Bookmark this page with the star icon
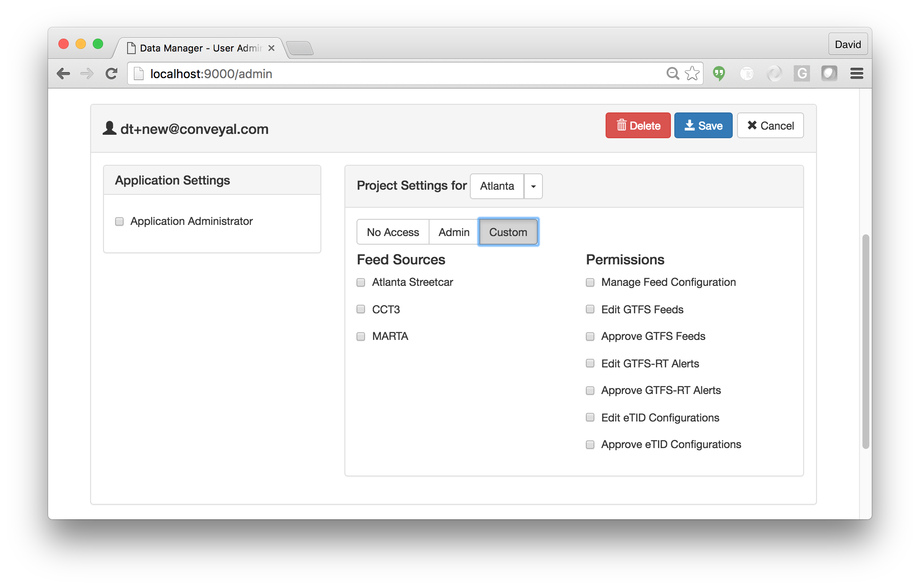920x588 pixels. coord(692,74)
